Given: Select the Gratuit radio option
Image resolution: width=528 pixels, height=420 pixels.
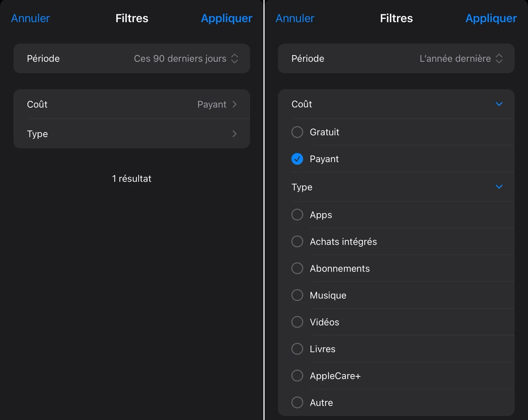Looking at the screenshot, I should [396, 132].
